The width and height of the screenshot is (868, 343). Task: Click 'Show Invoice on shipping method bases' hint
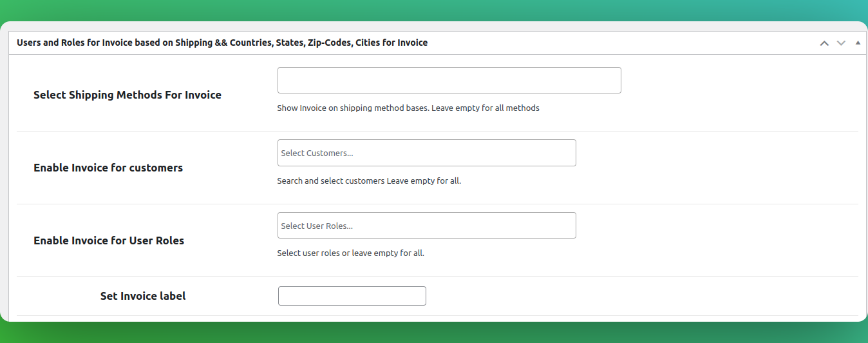point(352,108)
